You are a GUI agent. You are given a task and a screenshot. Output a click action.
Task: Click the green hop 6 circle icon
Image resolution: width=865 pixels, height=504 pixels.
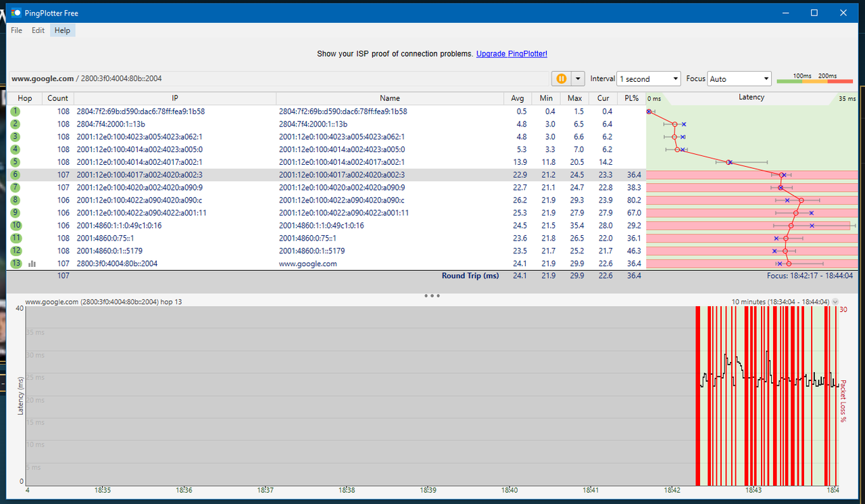pyautogui.click(x=16, y=175)
